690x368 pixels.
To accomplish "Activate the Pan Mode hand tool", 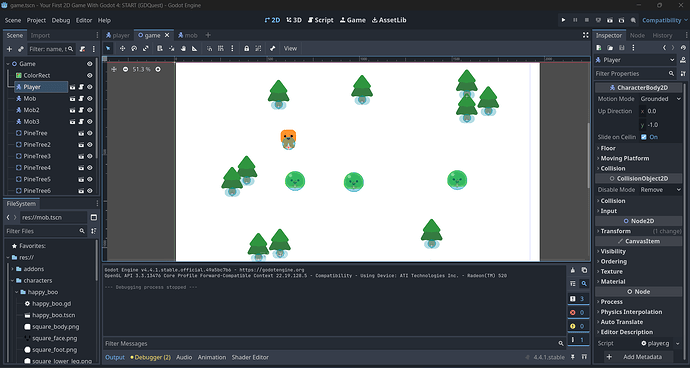I will tap(183, 48).
